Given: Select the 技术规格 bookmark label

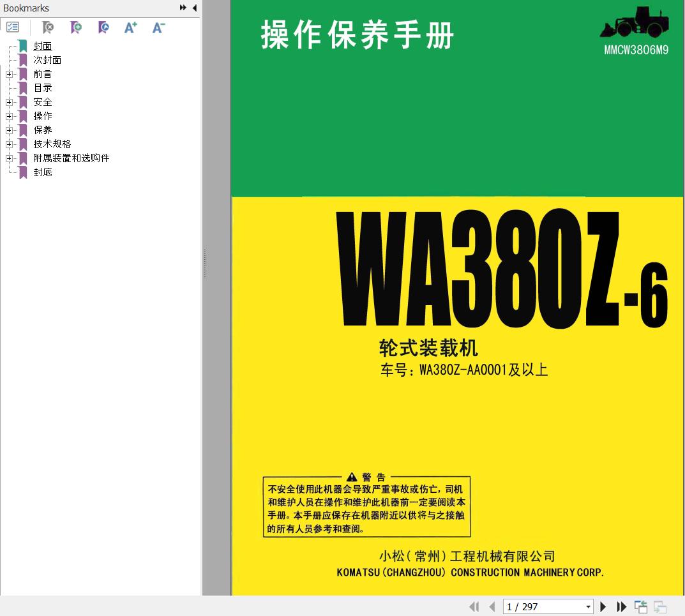Looking at the screenshot, I should pos(52,144).
